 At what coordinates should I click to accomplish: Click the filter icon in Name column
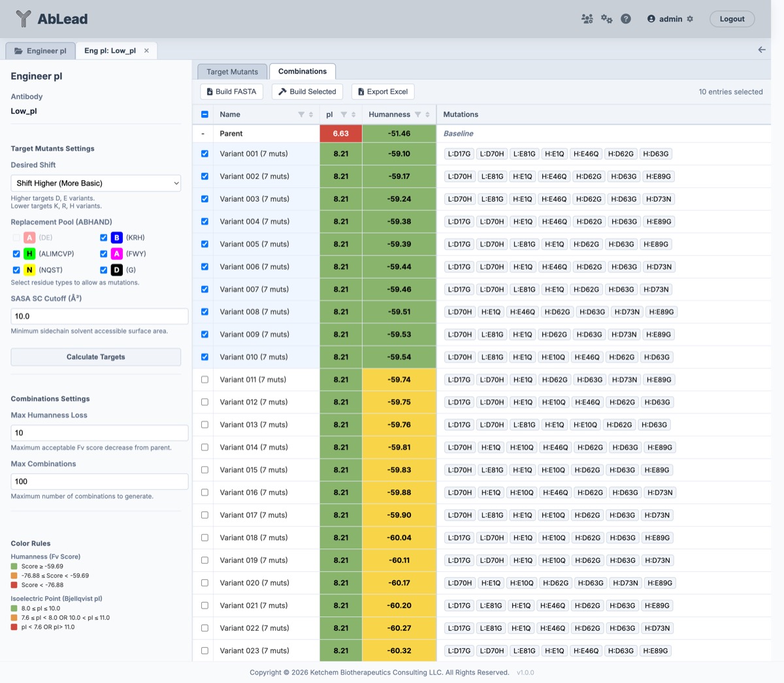tap(301, 114)
